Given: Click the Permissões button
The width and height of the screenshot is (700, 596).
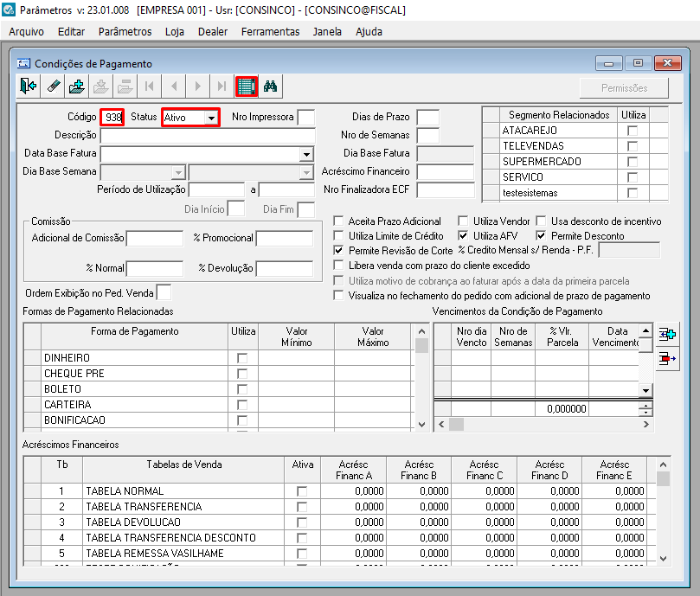Looking at the screenshot, I should [x=624, y=88].
